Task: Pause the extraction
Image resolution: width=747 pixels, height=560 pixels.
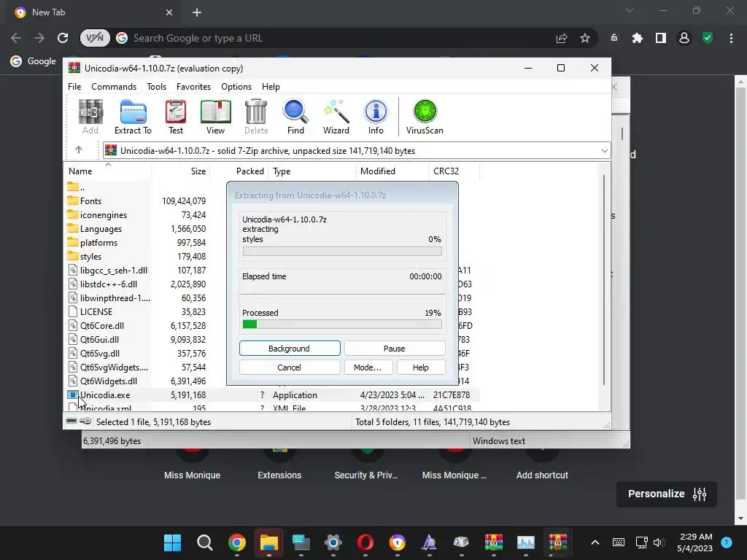Action: (x=395, y=348)
